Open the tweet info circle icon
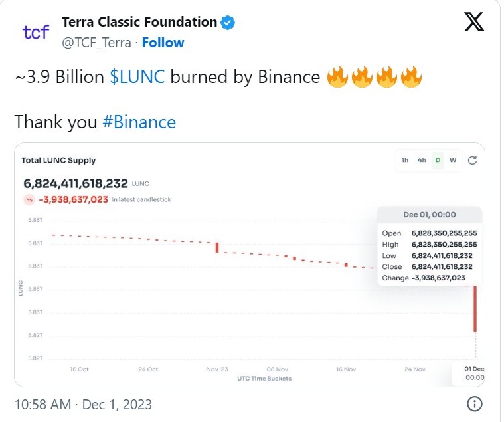This screenshot has width=504, height=422. click(474, 403)
